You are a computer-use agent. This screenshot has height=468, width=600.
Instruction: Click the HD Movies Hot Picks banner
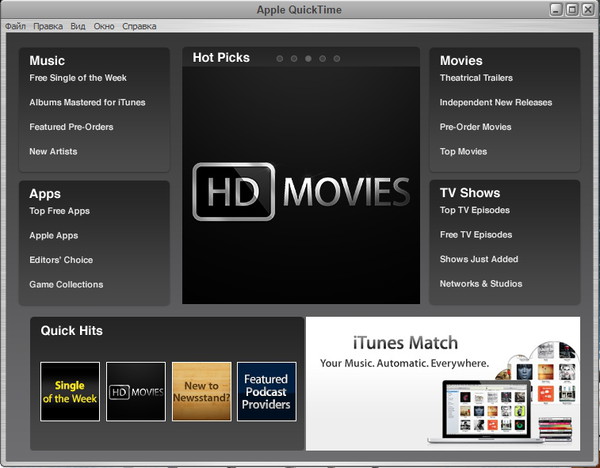301,190
